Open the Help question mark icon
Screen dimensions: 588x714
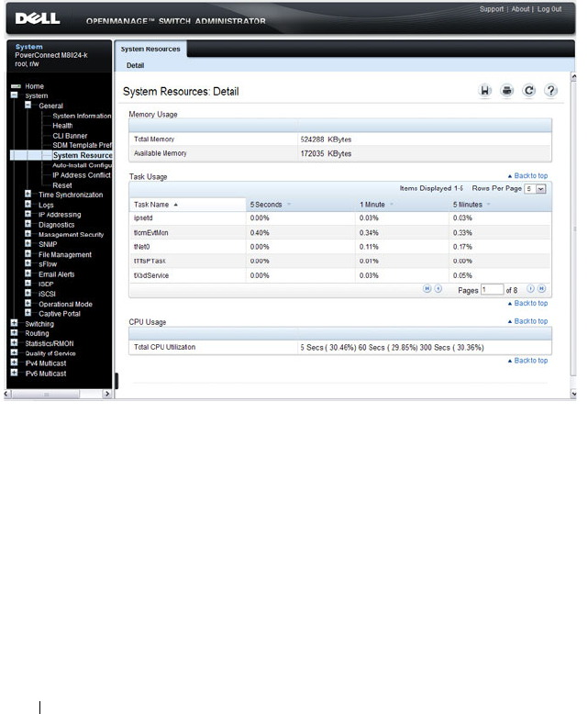(x=550, y=91)
